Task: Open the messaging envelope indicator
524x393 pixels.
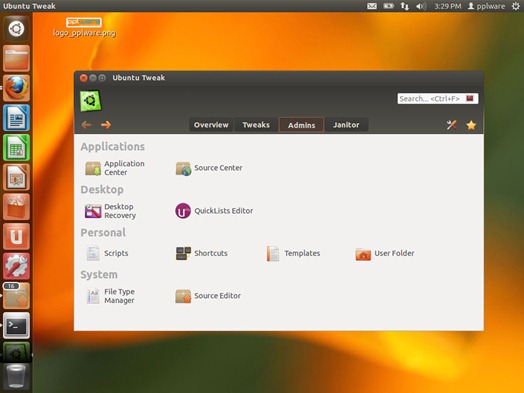Action: point(372,6)
